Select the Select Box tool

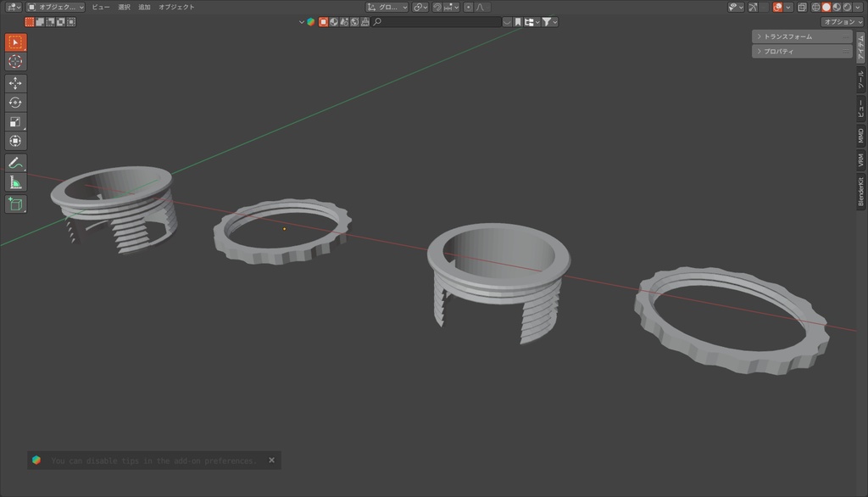14,41
